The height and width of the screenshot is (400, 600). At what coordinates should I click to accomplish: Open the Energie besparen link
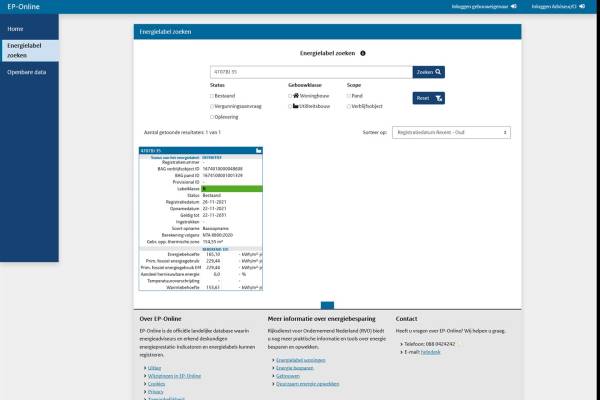(x=295, y=368)
